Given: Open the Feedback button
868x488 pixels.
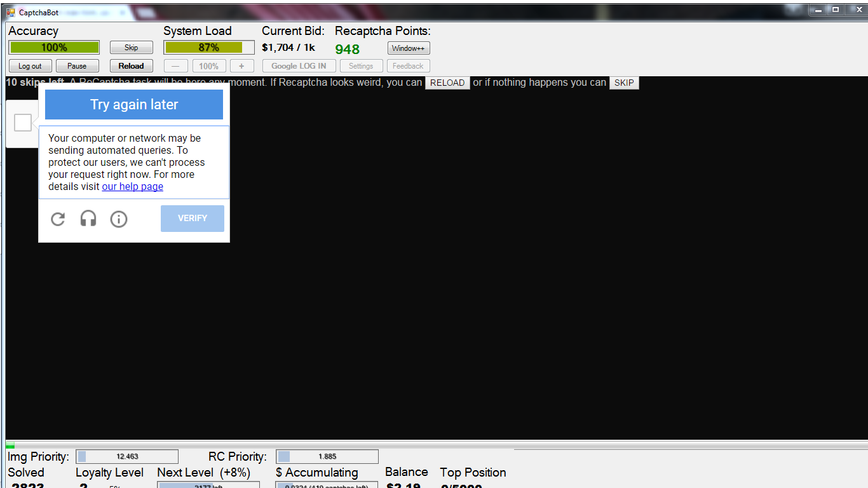Looking at the screenshot, I should [408, 66].
